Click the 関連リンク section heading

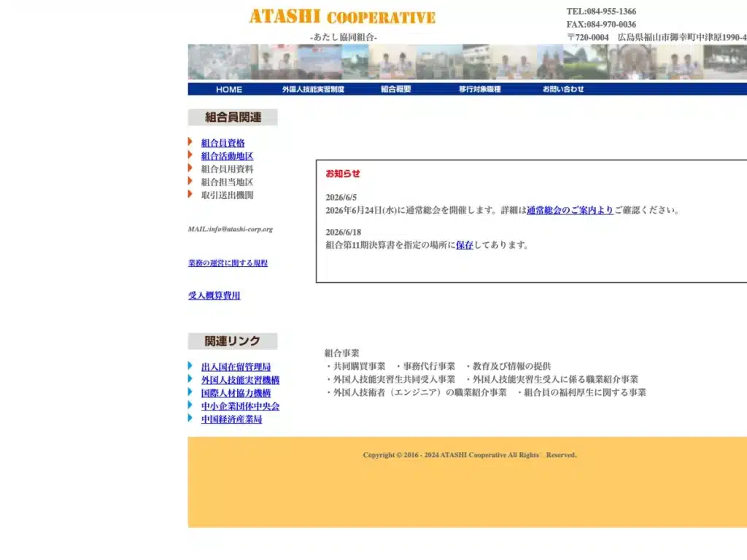233,341
